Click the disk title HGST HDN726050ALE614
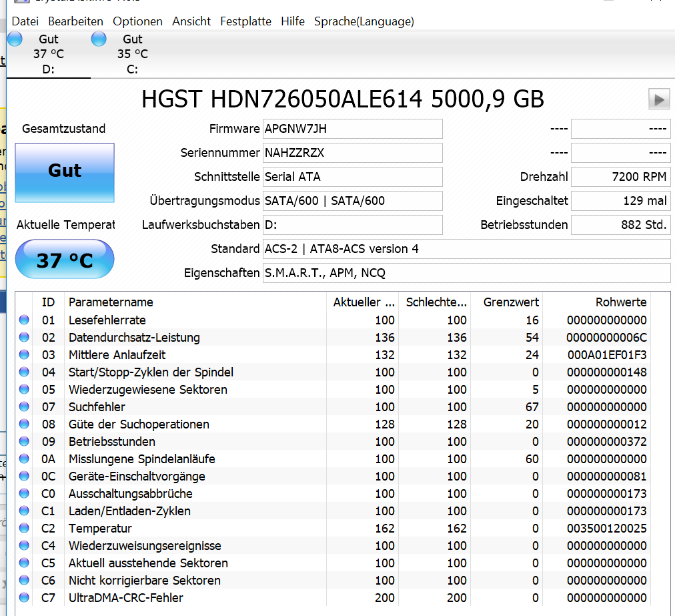Image resolution: width=675 pixels, height=616 pixels. (343, 99)
